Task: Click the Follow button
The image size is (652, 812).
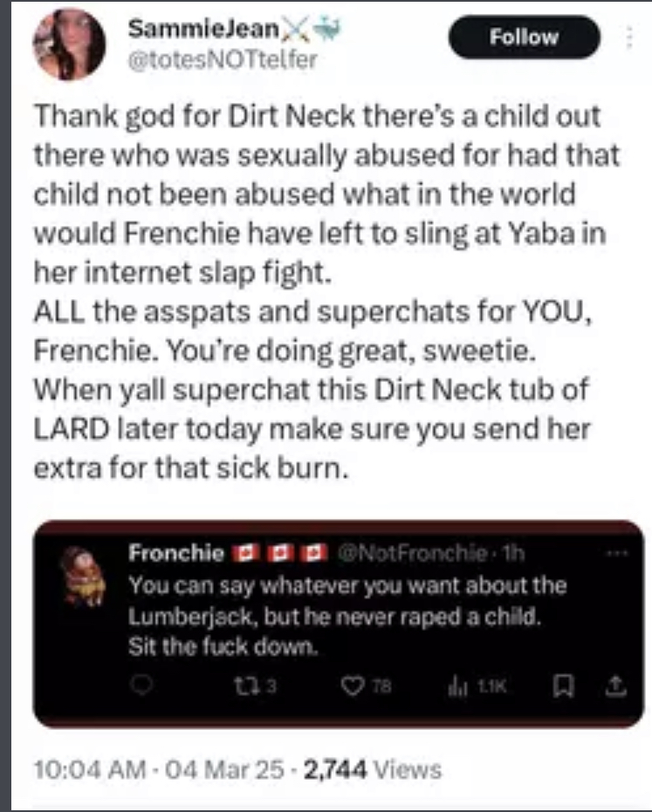Action: coord(524,37)
